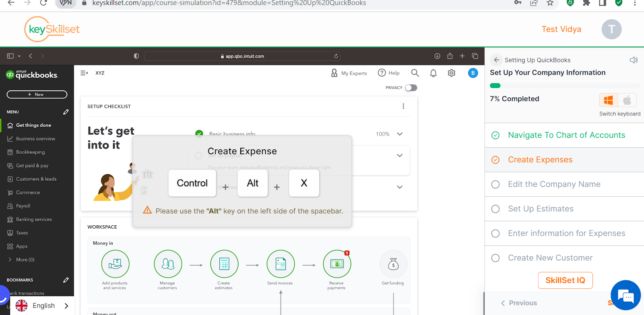
Task: Open the Setup Checklist three-dot menu
Action: point(403,106)
